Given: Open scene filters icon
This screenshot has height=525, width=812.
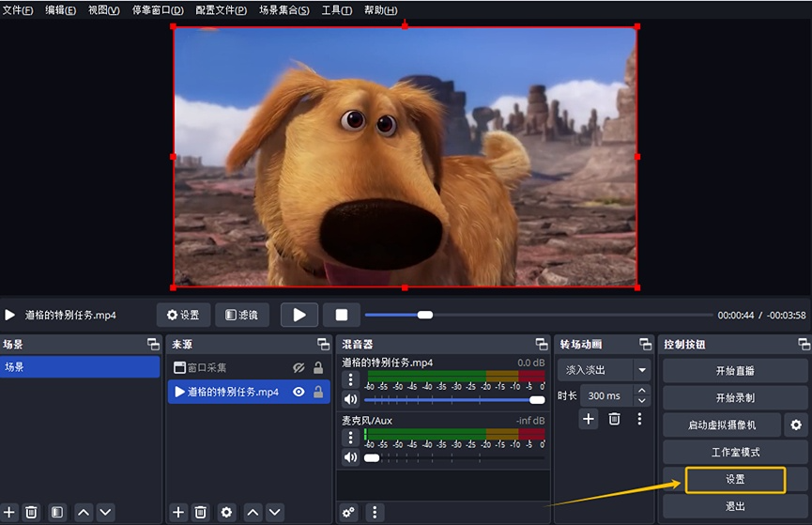Looking at the screenshot, I should (57, 512).
